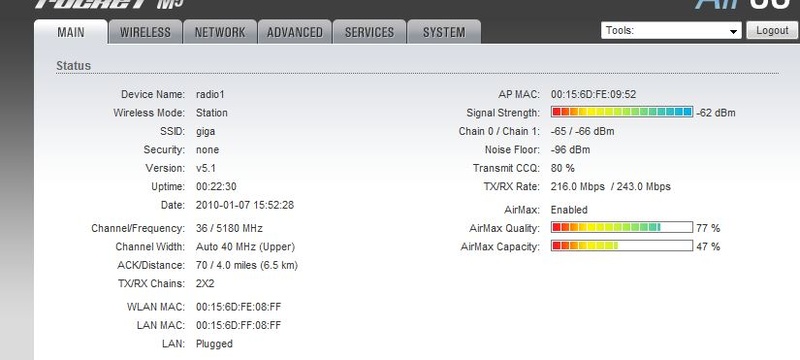Click the AP MAC address value
The height and width of the screenshot is (360, 800).
(x=593, y=94)
